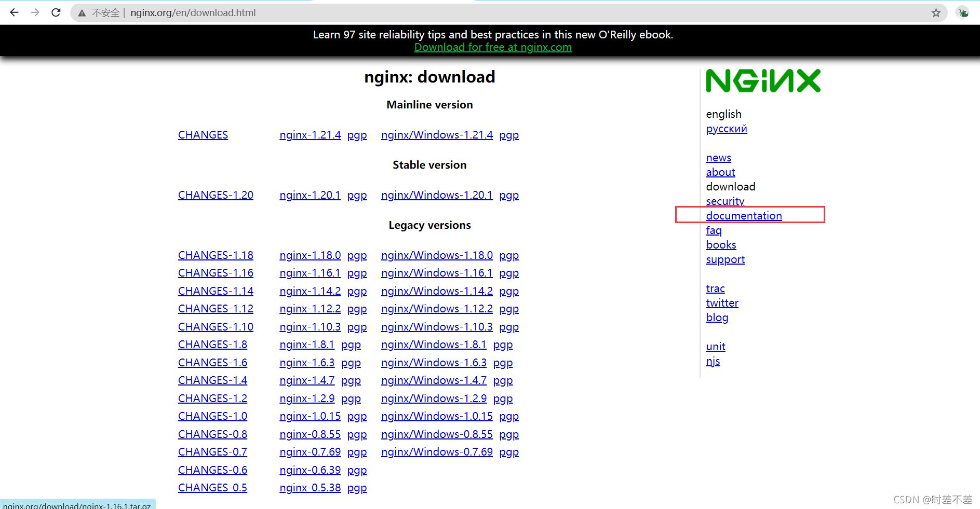
Task: Bookmark this page with the star icon
Action: coord(936,13)
